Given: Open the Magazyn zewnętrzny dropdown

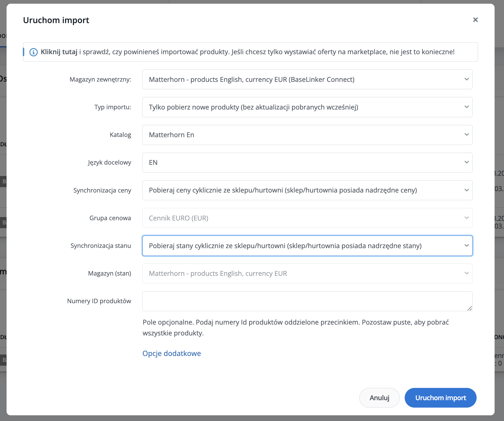Looking at the screenshot, I should pos(307,79).
